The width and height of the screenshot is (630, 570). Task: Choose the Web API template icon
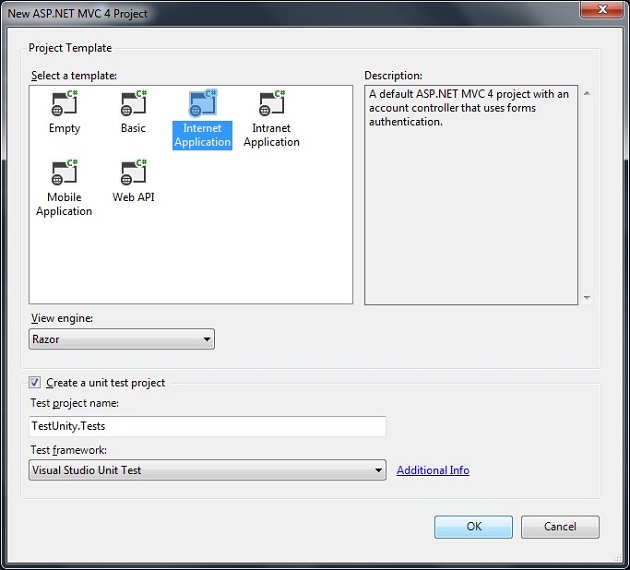[x=133, y=172]
